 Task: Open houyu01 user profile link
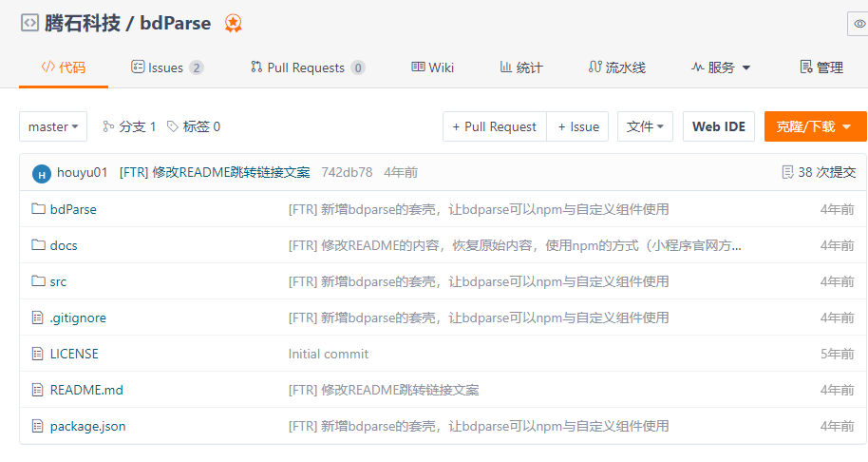(82, 172)
